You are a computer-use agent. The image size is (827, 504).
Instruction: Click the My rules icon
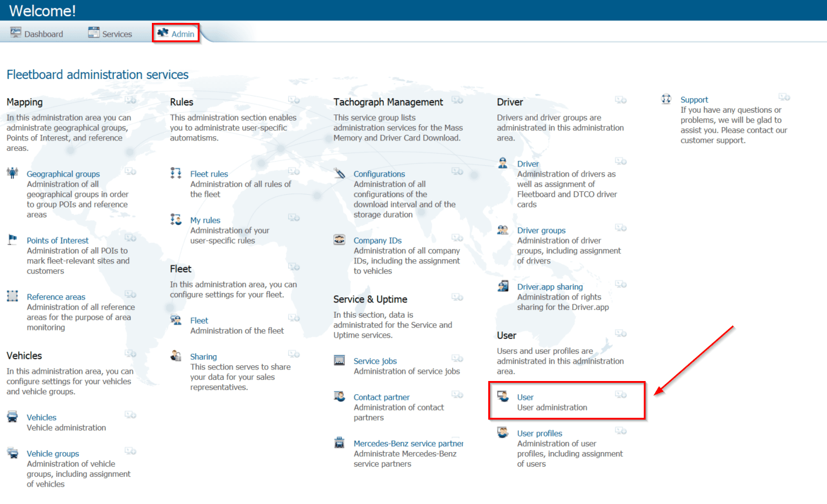click(x=176, y=219)
